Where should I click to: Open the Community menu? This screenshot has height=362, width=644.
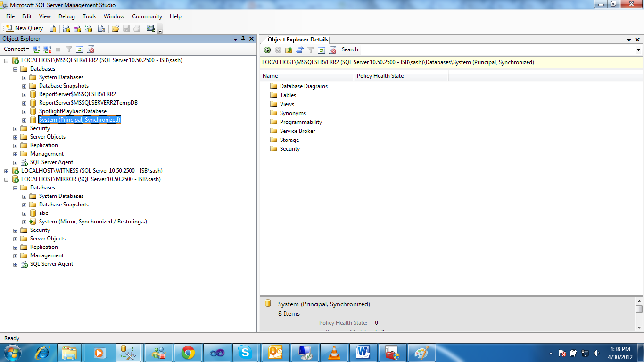[147, 16]
